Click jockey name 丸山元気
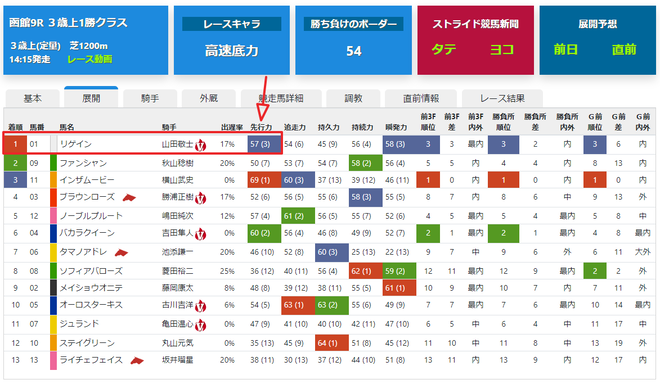This screenshot has height=384, width=660. coord(178,343)
